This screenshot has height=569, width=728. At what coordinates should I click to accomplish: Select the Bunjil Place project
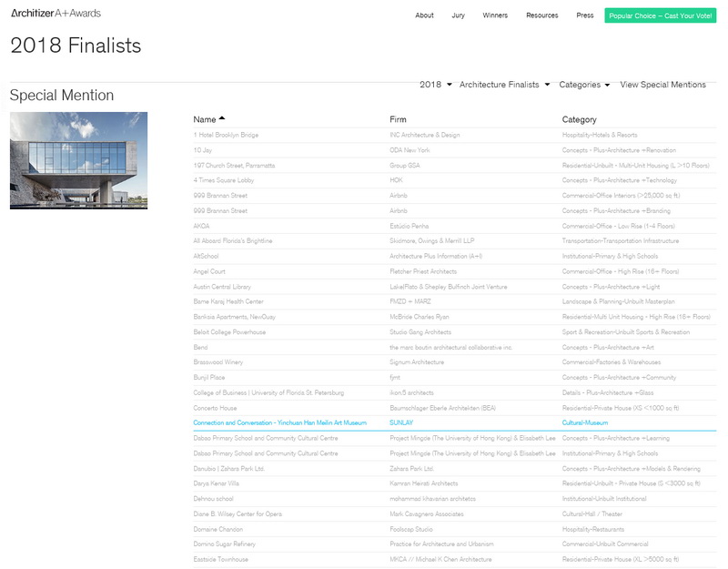[x=209, y=377]
